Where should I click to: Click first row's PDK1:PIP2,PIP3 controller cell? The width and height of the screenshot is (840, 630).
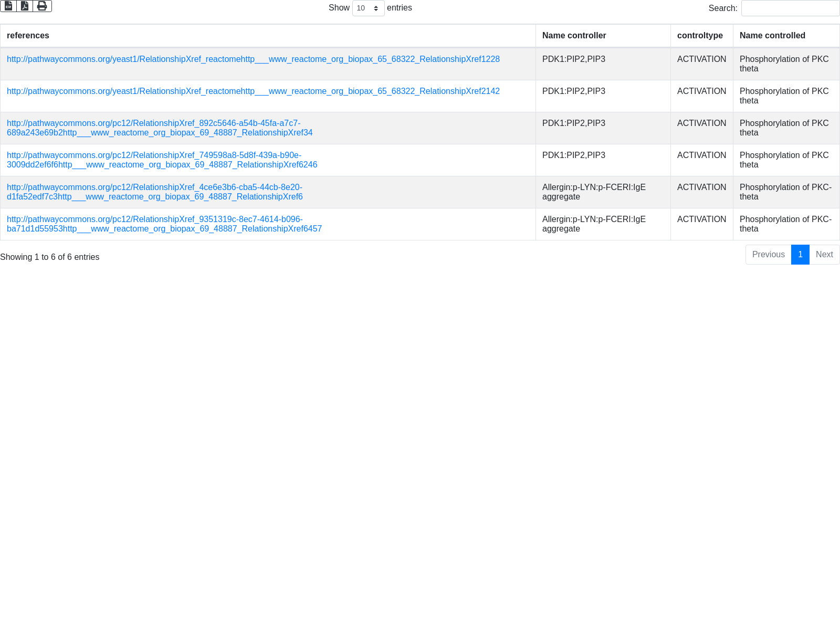click(574, 59)
